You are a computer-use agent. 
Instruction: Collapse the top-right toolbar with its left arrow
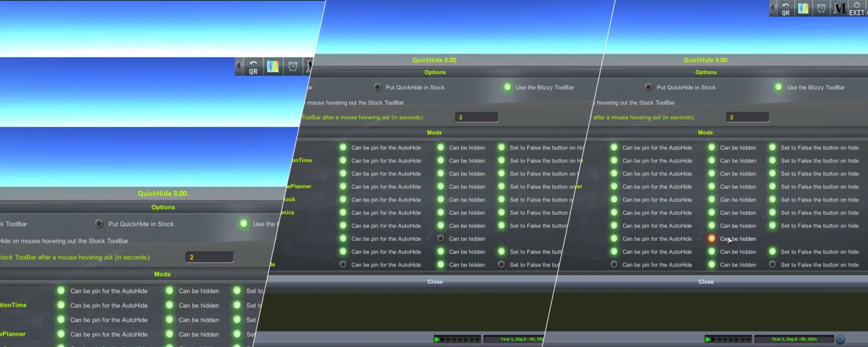(773, 8)
